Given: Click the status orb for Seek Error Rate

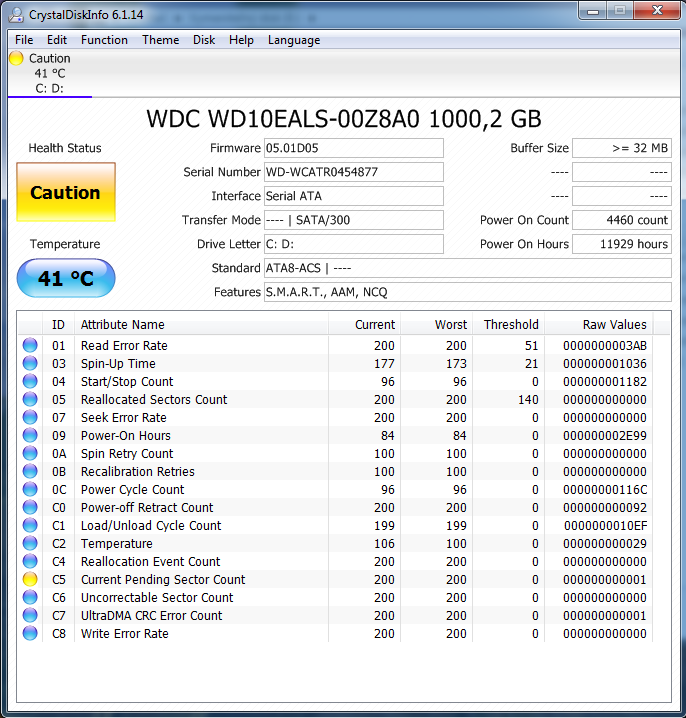Looking at the screenshot, I should click(x=30, y=418).
